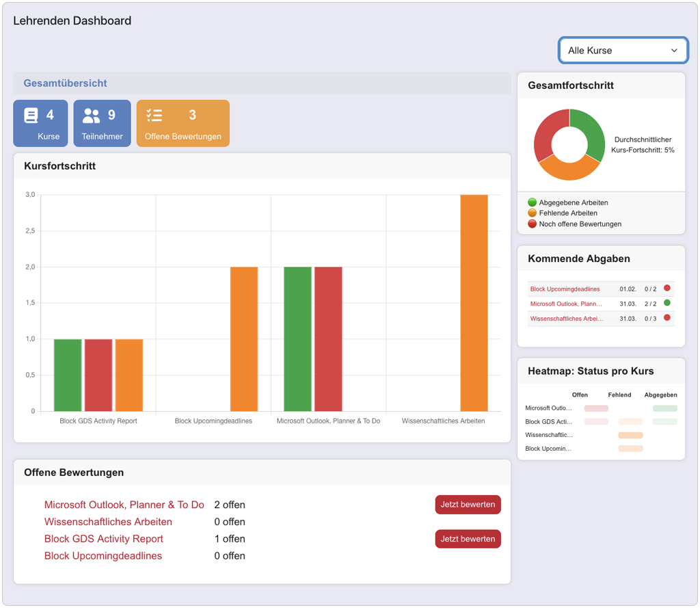
Task: Click the book icon on Kurse tile
Action: 31,116
